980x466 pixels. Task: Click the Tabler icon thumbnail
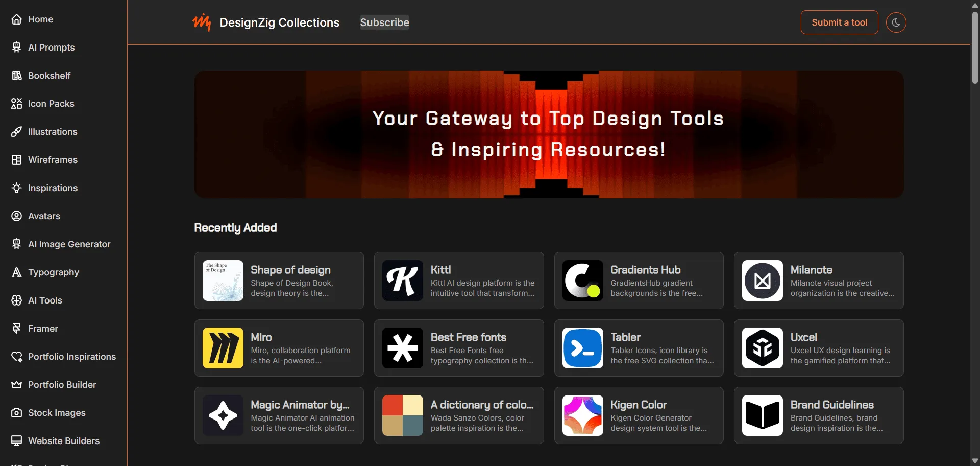[x=582, y=347]
